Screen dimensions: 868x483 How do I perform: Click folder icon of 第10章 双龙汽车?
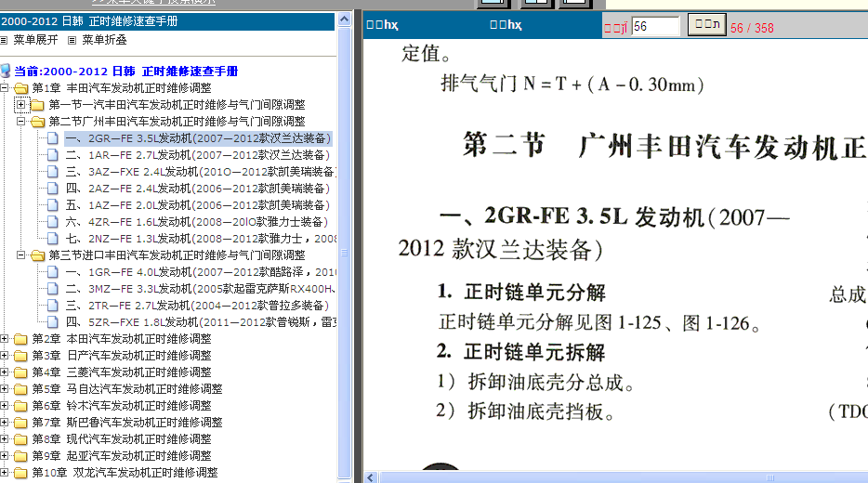coord(21,473)
